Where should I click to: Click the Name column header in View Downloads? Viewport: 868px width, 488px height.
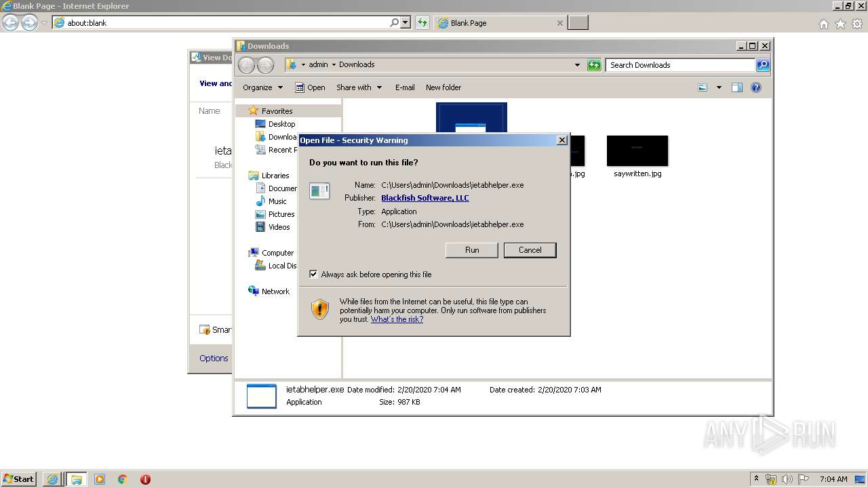(x=209, y=111)
